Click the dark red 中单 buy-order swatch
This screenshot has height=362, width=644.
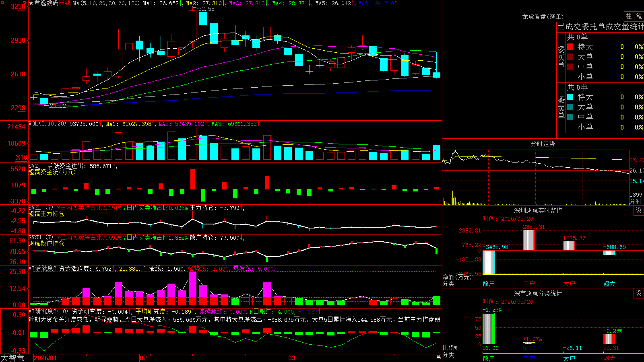click(x=570, y=66)
